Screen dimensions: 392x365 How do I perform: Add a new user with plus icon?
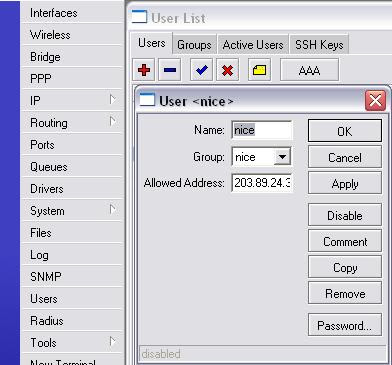(144, 70)
